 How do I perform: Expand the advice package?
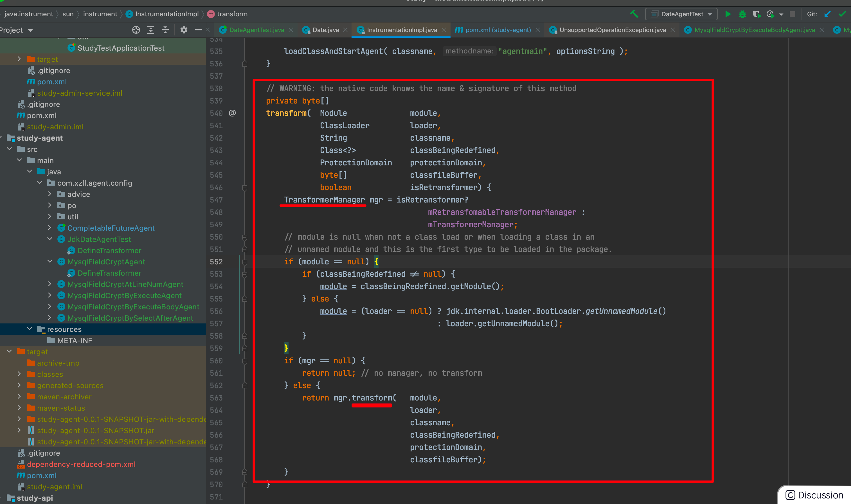[x=49, y=194]
